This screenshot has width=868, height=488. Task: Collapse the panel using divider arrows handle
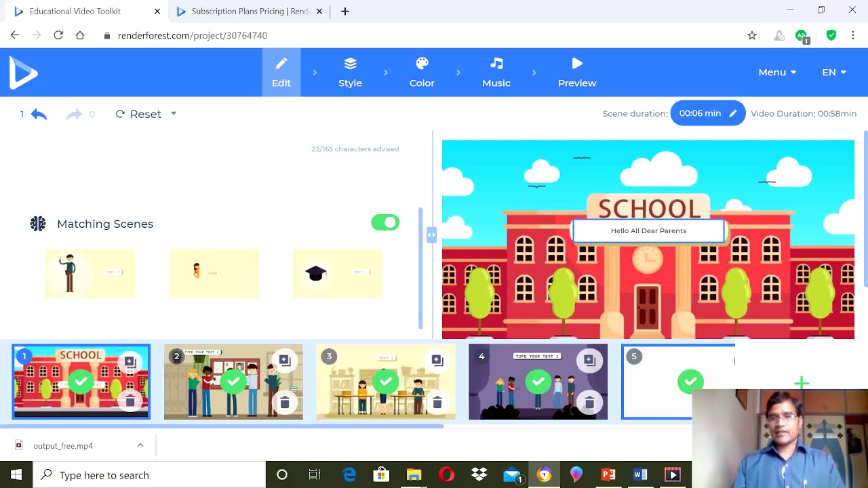tap(431, 235)
